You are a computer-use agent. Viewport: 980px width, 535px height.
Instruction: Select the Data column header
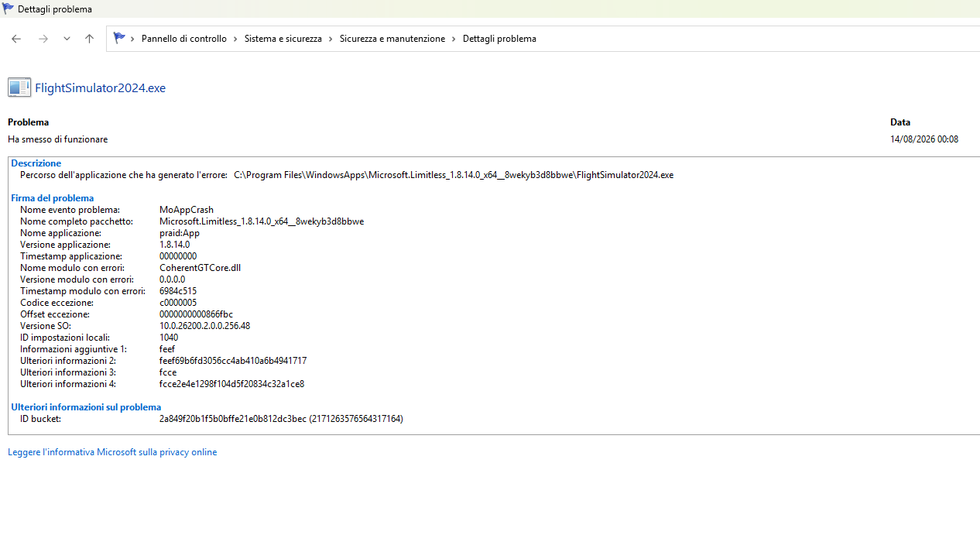pyautogui.click(x=900, y=122)
